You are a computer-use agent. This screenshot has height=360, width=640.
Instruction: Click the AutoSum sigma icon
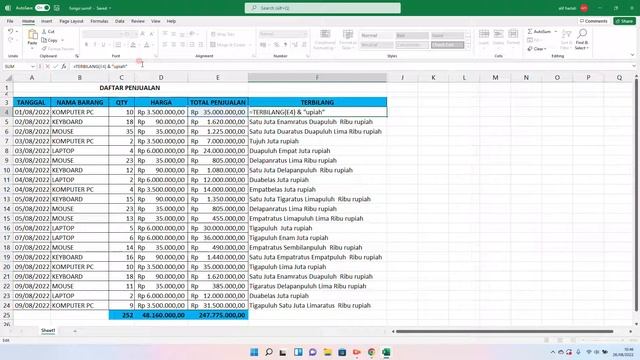(x=530, y=31)
